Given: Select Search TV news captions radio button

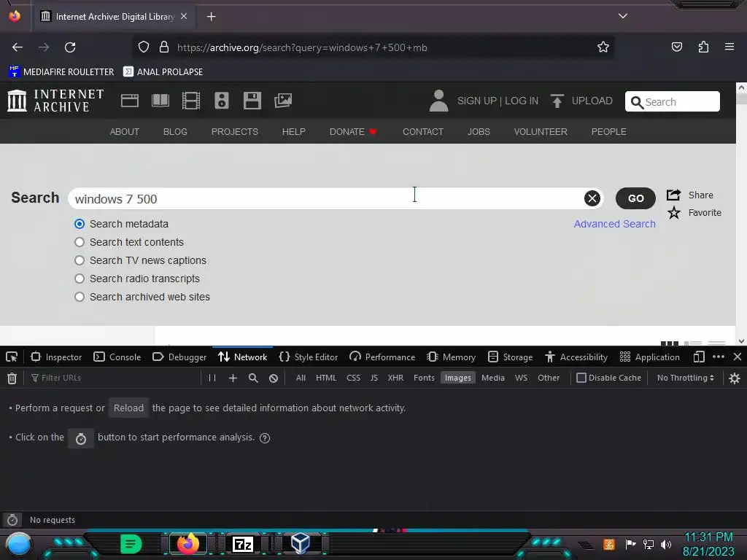Looking at the screenshot, I should point(80,260).
